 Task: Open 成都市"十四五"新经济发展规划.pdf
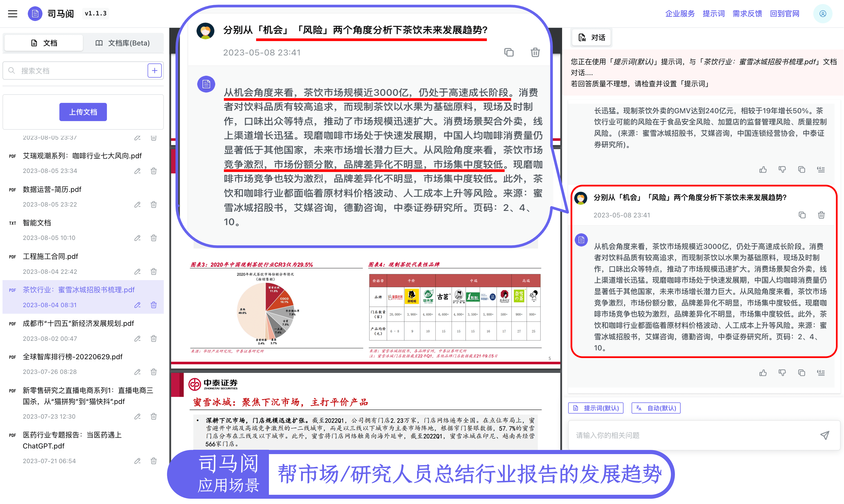click(78, 323)
